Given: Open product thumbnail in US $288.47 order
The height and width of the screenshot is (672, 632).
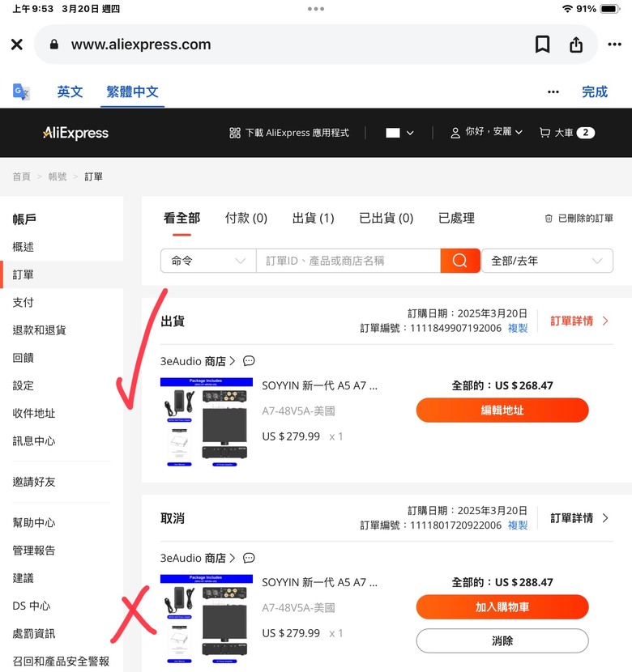Looking at the screenshot, I should click(207, 619).
